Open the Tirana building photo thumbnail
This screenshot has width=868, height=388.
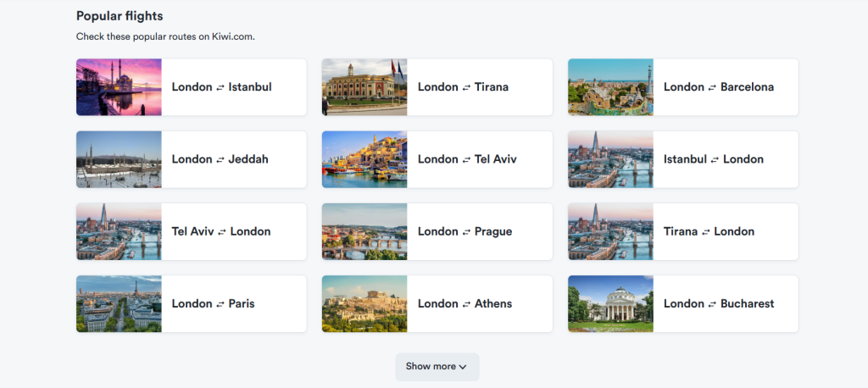coord(364,87)
